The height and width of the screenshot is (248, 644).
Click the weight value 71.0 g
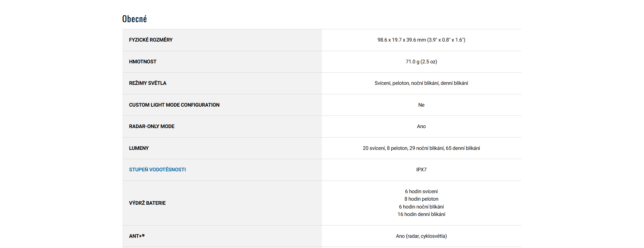(421, 62)
